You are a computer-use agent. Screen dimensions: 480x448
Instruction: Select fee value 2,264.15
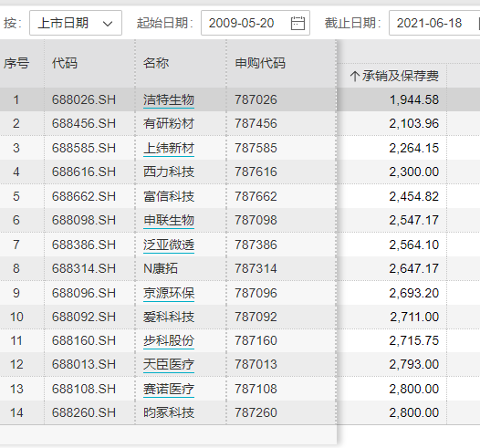[414, 148]
